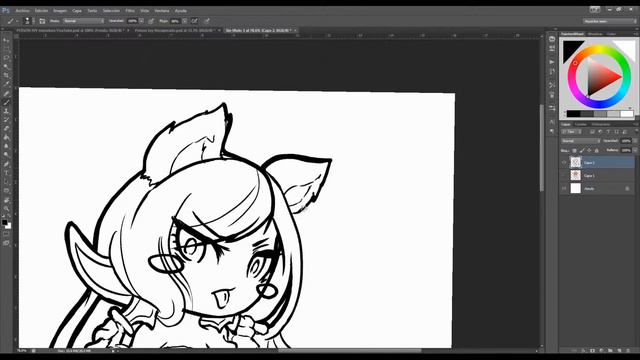Image resolution: width=640 pixels, height=360 pixels.
Task: Toggle pressure for opacity button
Action: pos(151,21)
